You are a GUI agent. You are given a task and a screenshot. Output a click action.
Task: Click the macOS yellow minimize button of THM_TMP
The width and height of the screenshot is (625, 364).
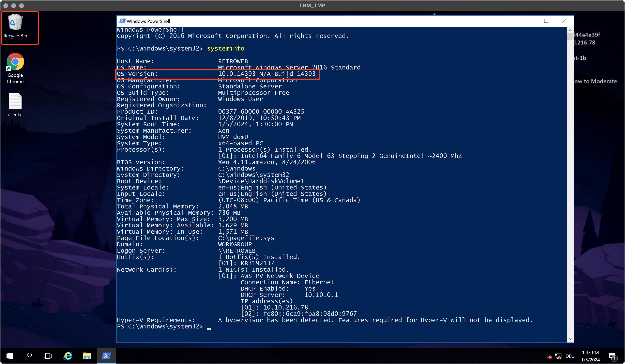[14, 6]
